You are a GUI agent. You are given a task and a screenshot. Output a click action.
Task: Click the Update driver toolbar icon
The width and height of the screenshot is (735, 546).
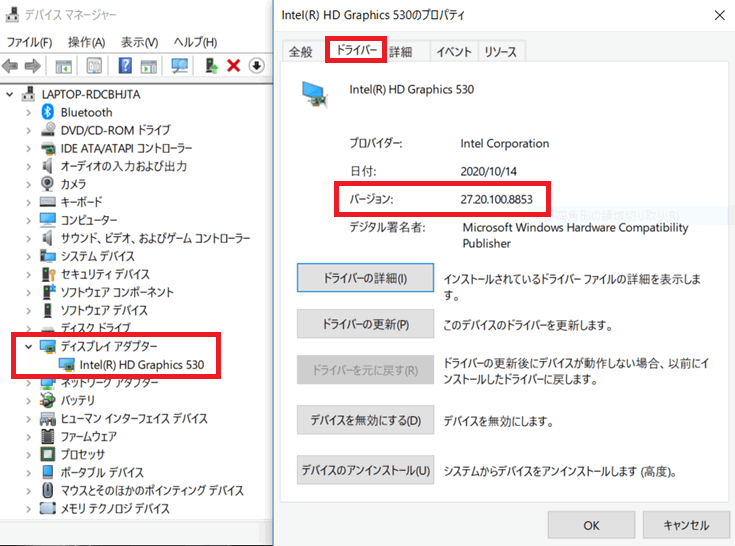(x=211, y=66)
